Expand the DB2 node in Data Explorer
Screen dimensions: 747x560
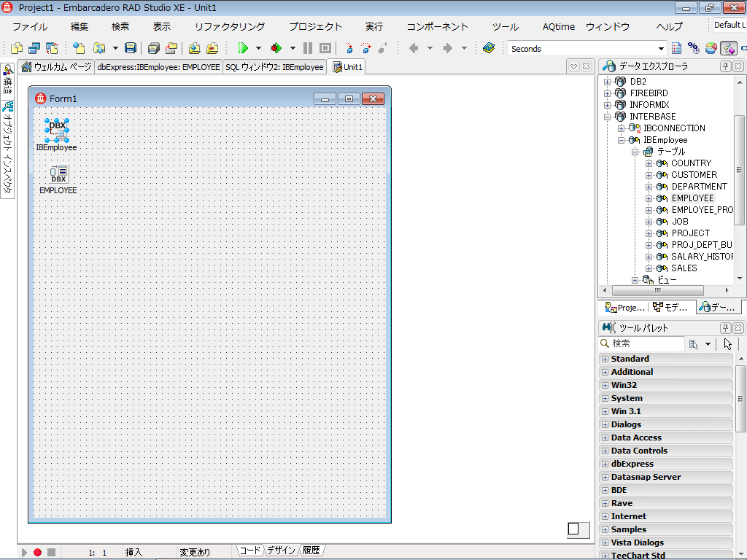coord(607,82)
